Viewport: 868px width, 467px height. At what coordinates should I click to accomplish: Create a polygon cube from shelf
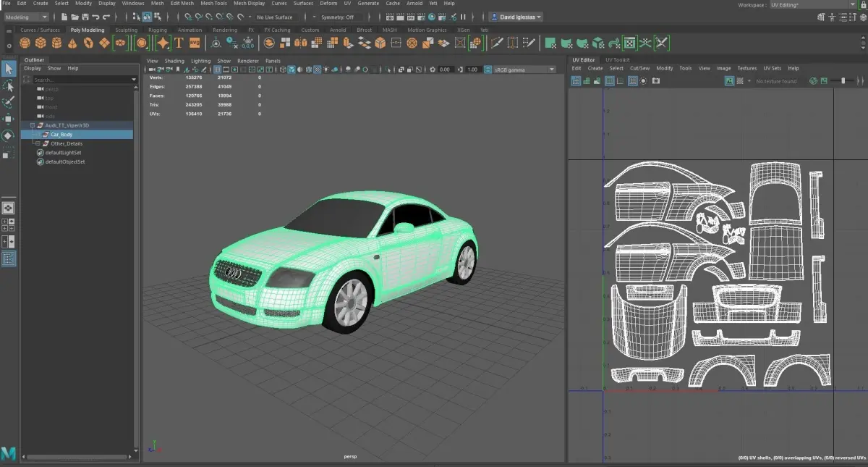coord(41,43)
